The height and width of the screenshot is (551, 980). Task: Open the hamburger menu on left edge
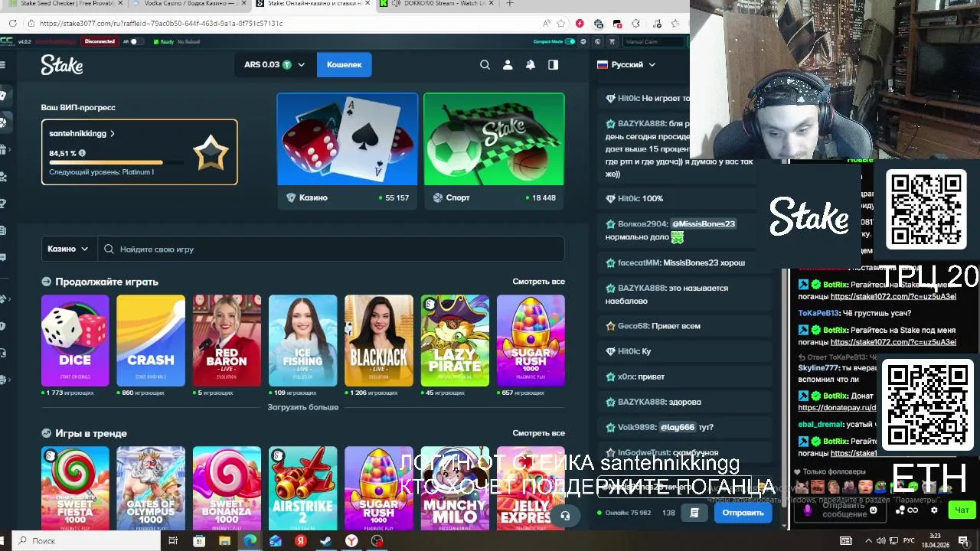point(3,65)
